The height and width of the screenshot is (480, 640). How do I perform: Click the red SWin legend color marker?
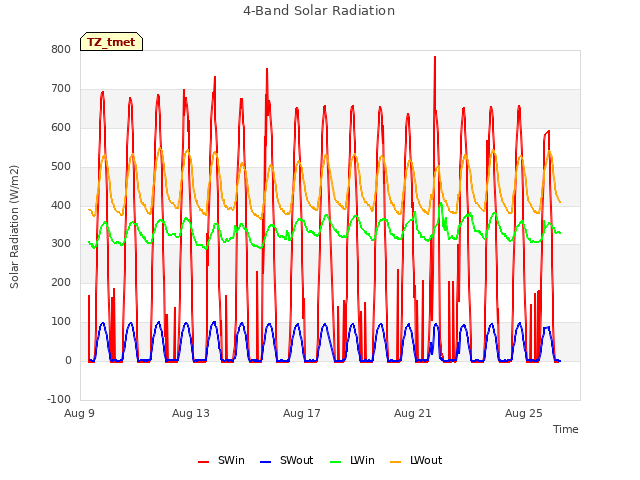pyautogui.click(x=203, y=462)
